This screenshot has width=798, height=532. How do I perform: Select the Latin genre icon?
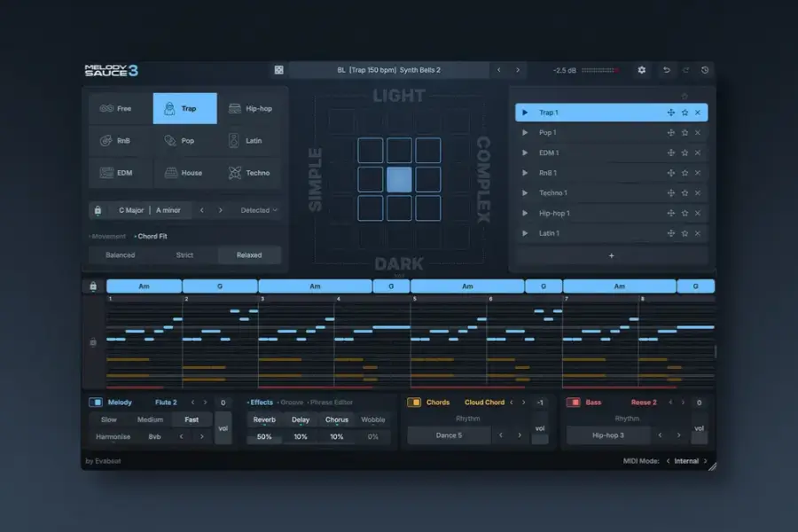point(233,140)
